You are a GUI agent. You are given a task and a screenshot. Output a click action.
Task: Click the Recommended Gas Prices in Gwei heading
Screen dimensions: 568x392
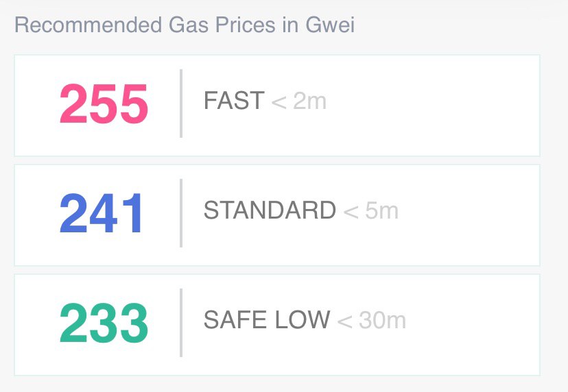pos(185,25)
